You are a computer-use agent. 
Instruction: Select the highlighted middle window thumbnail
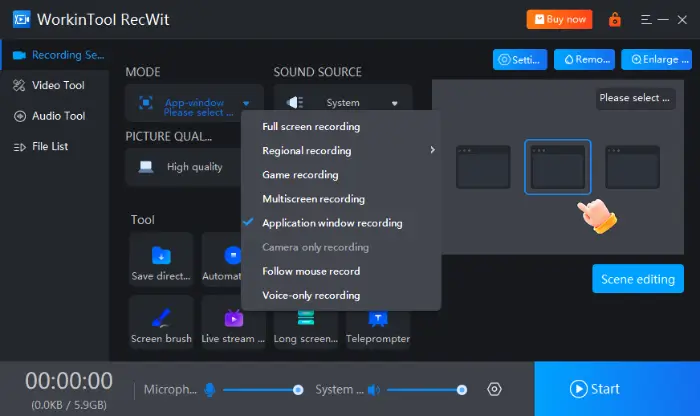[558, 167]
